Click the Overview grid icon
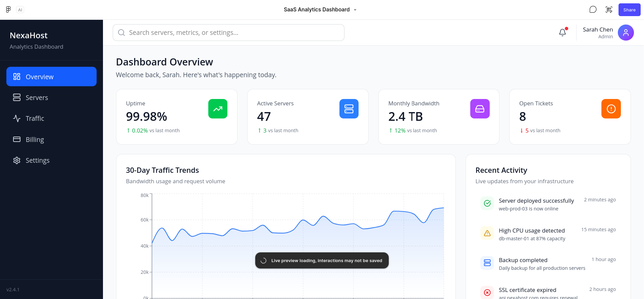Image resolution: width=644 pixels, height=299 pixels. [x=17, y=77]
